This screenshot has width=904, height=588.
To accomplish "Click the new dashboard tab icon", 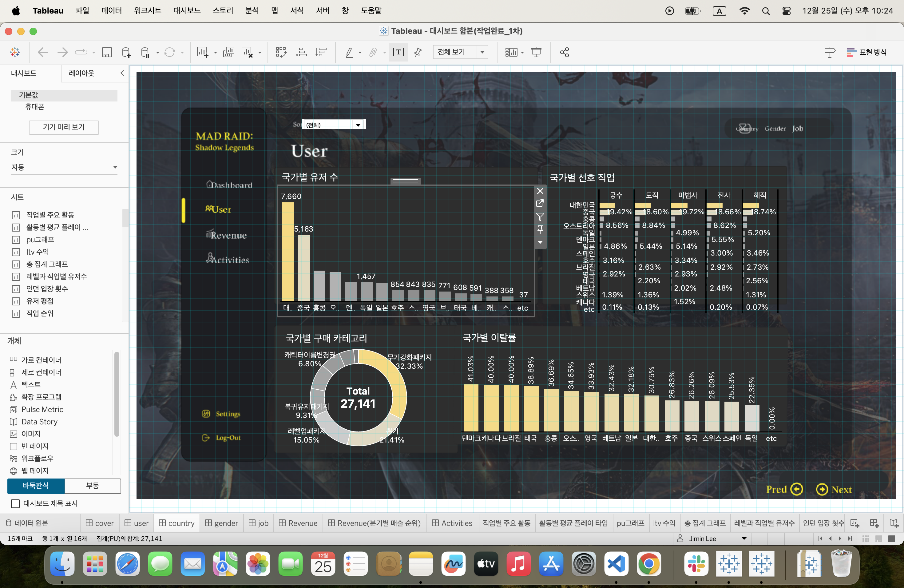I will [874, 523].
